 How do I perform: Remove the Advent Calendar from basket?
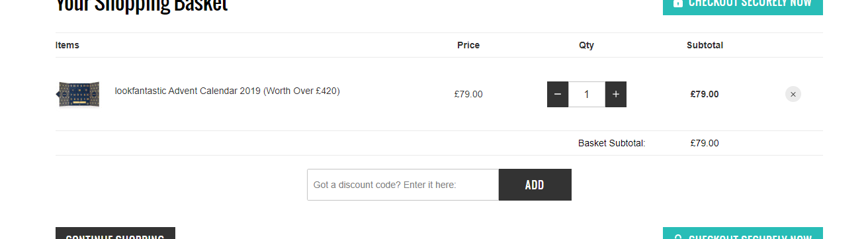(793, 94)
